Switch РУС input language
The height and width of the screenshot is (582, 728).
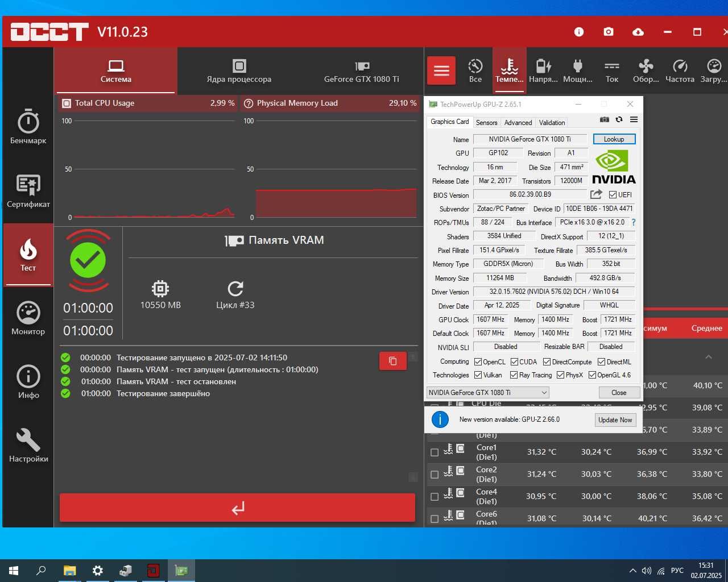tap(677, 571)
